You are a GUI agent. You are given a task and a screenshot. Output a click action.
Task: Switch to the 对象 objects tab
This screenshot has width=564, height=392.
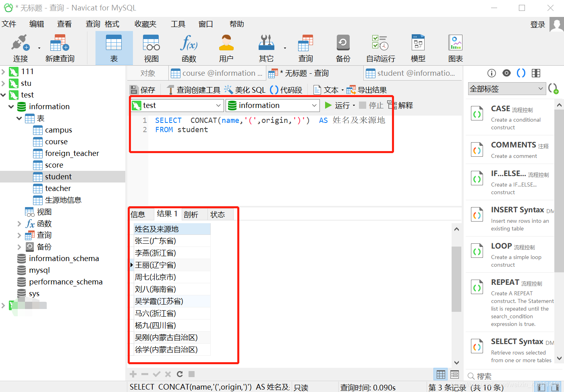pos(148,73)
